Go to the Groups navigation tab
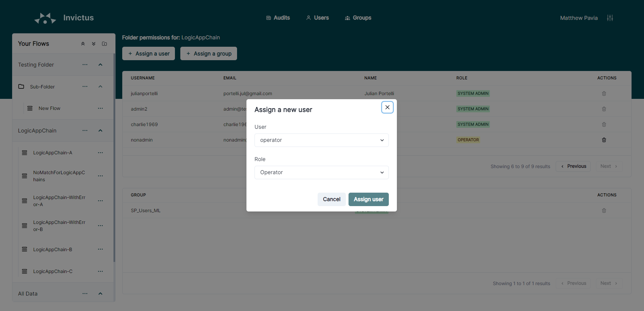The image size is (644, 311). click(358, 18)
